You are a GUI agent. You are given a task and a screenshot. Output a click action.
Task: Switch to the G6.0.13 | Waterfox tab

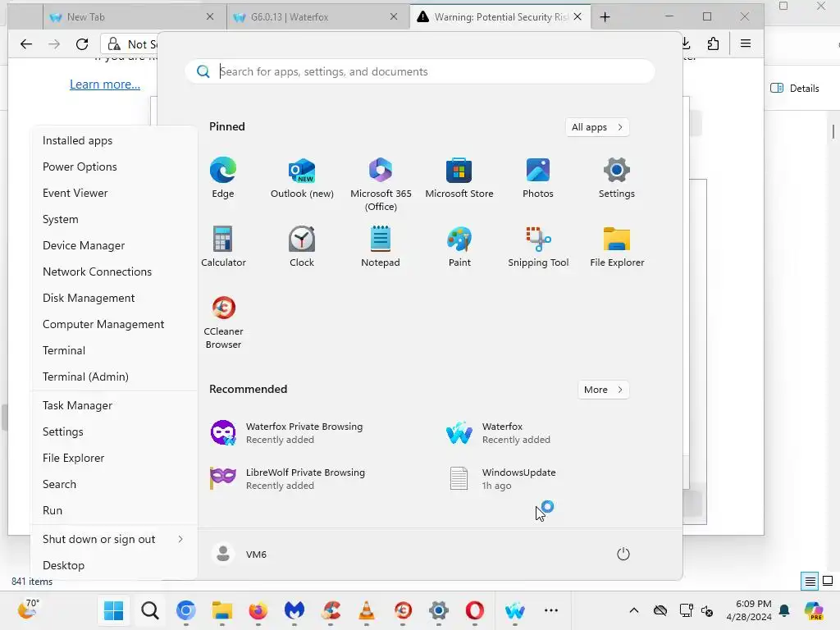click(318, 16)
